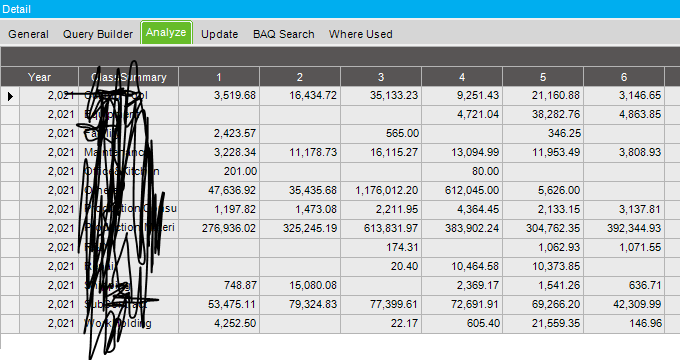Click the cell showing 1,071.55
The width and height of the screenshot is (680, 360).
pos(624,248)
